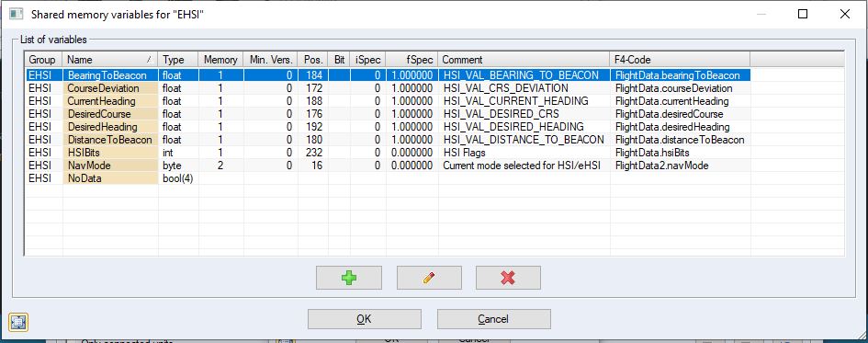Select the DesiredHeading variable name

click(102, 127)
